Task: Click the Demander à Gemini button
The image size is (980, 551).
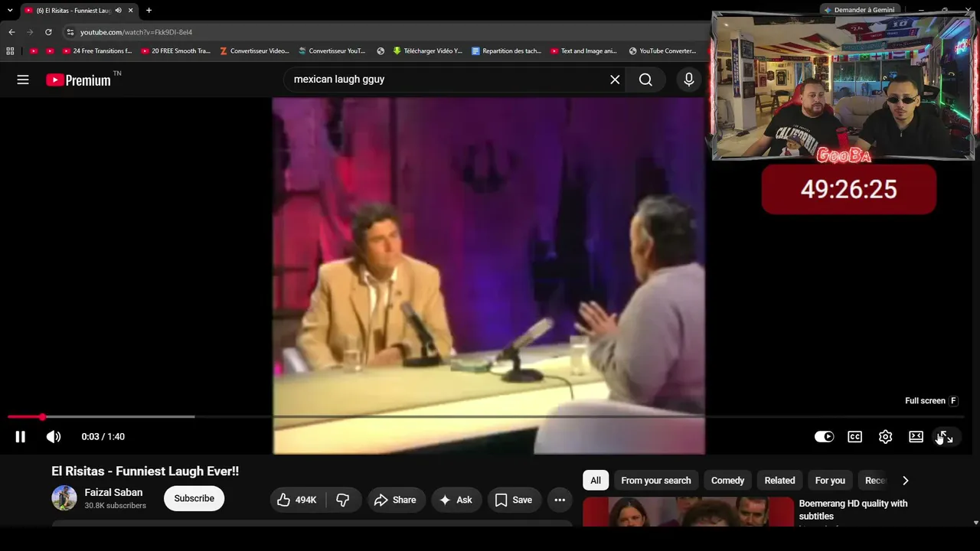Action: 859,10
